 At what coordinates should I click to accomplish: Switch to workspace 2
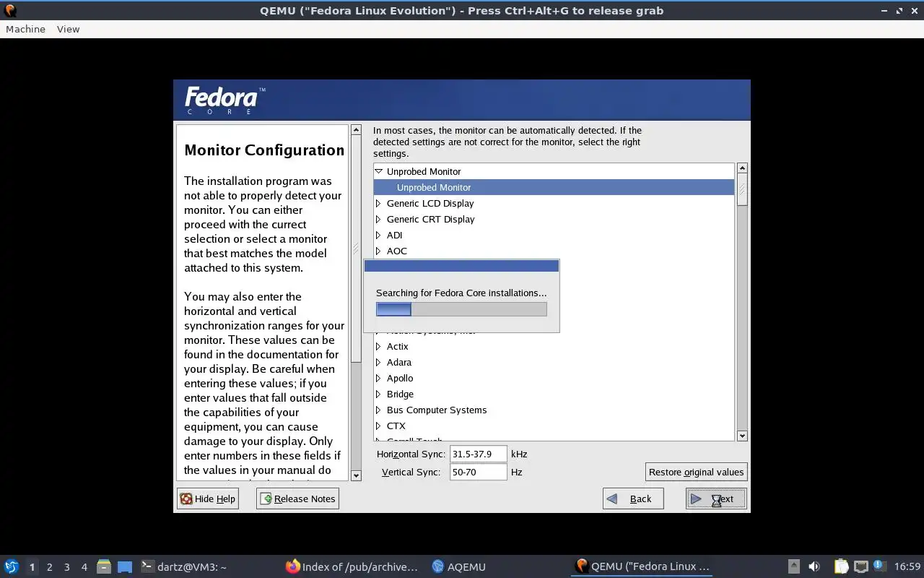[x=50, y=567]
